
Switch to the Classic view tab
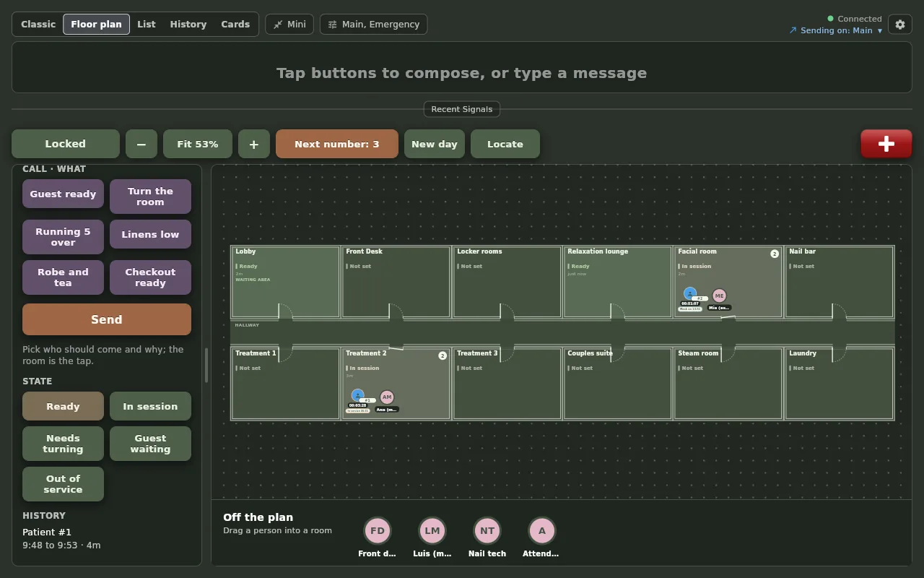click(x=38, y=25)
